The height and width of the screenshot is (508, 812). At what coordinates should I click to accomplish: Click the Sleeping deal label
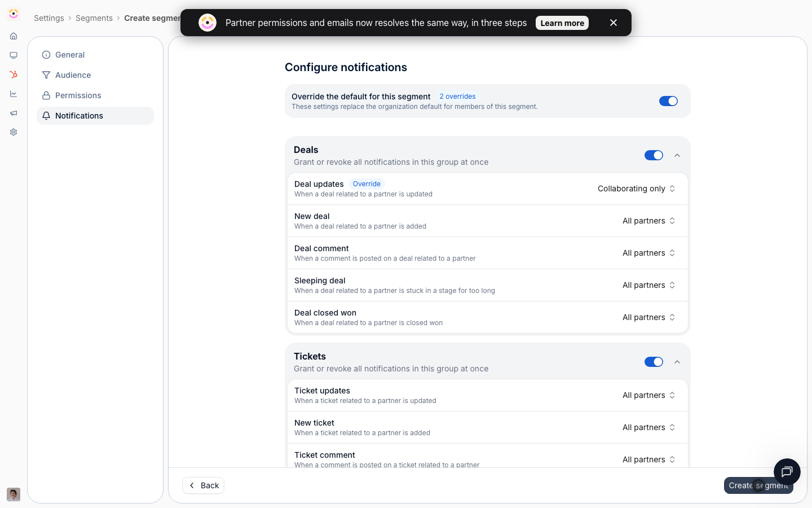(320, 281)
